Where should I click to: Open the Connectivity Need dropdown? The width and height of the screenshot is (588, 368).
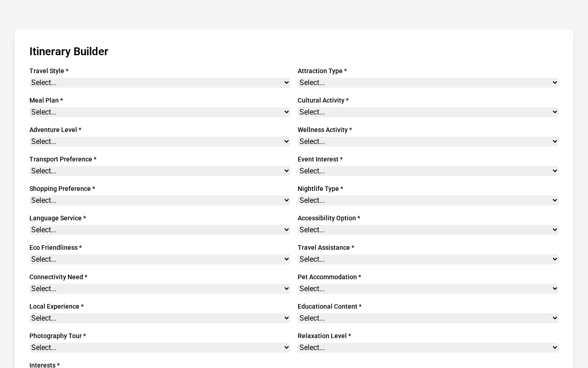point(159,289)
